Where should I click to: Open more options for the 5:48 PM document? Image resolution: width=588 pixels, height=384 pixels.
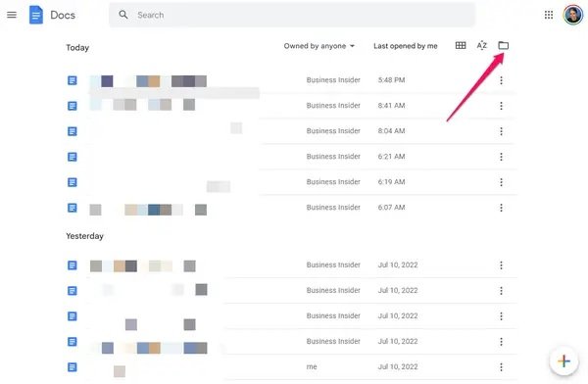tap(501, 80)
